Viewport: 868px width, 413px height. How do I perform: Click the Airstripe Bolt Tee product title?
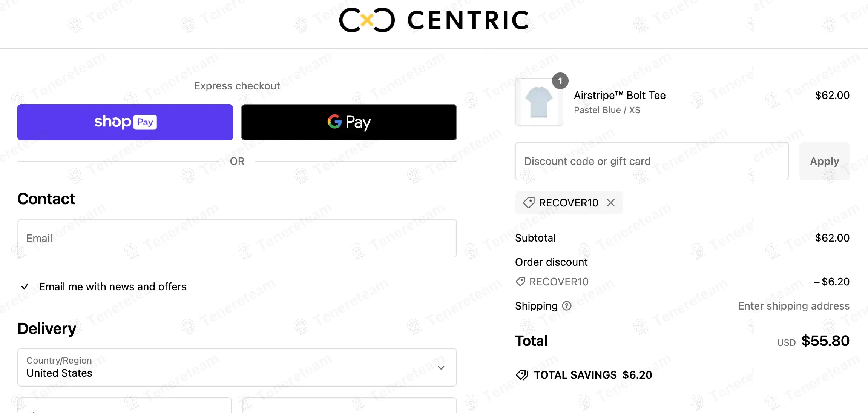click(620, 95)
